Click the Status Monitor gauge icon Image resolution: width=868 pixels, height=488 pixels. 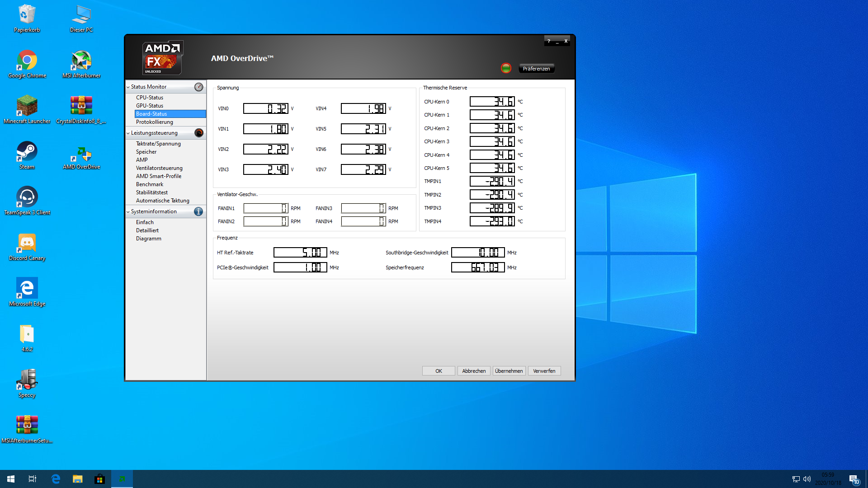coord(198,87)
